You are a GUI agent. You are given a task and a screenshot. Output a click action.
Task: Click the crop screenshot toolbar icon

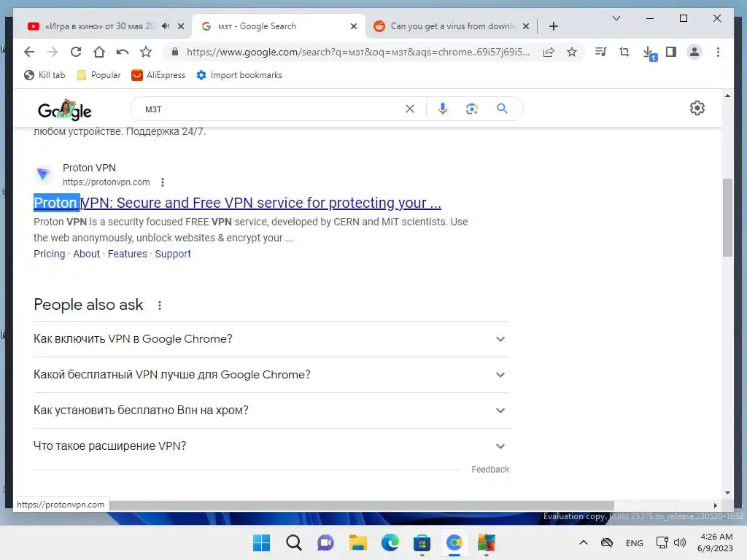[624, 52]
